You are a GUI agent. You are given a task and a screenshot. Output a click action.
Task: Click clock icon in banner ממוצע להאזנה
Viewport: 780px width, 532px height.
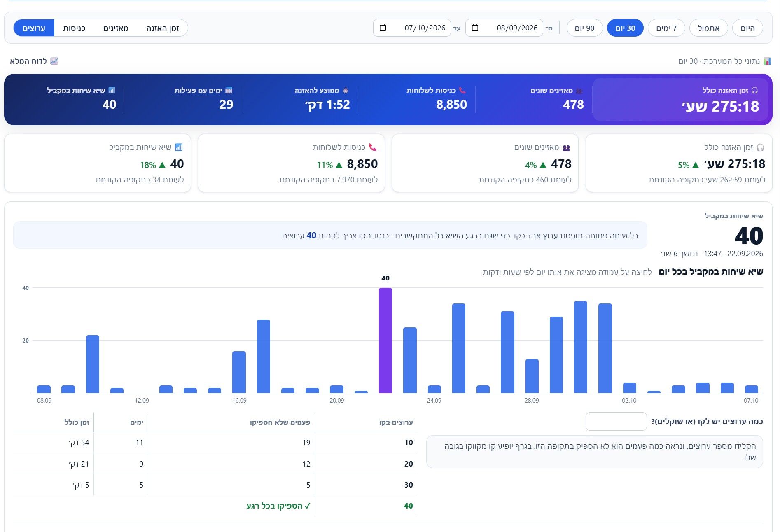coord(346,91)
